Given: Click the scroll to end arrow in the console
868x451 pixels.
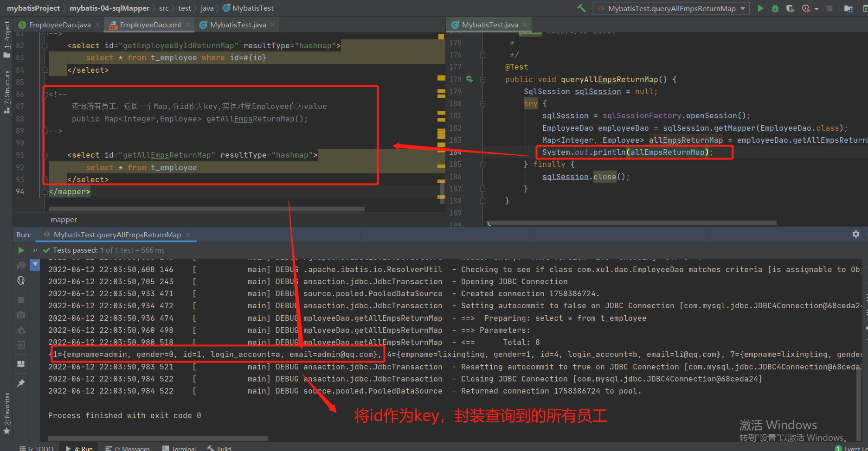Looking at the screenshot, I should click(x=35, y=265).
